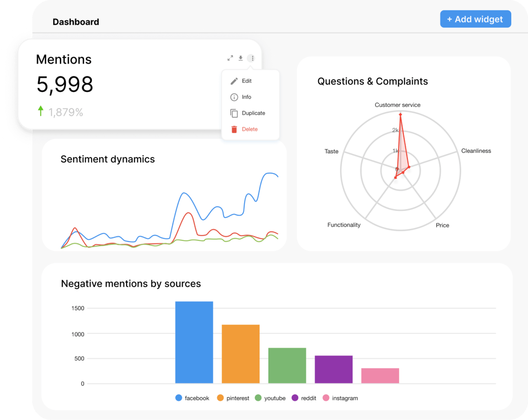
Task: Click the red trash Delete icon
Action: pos(234,129)
